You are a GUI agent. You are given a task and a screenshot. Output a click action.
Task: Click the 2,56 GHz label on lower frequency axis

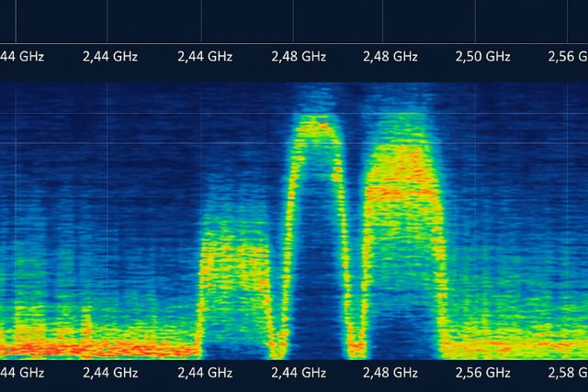pos(482,373)
